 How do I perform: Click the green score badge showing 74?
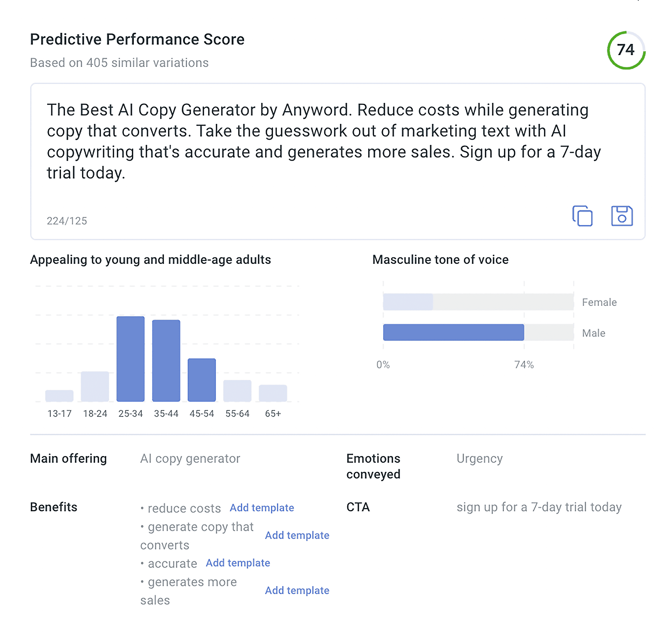click(626, 50)
